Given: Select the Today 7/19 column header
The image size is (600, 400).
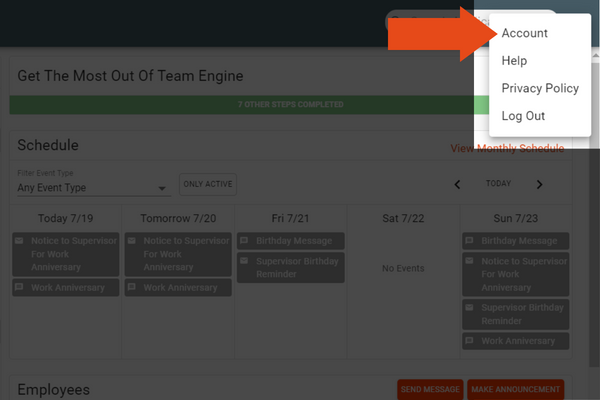Looking at the screenshot, I should pyautogui.click(x=65, y=218).
